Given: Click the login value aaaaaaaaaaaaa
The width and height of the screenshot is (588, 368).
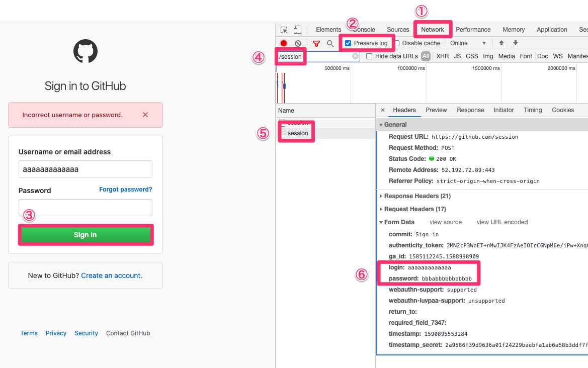Looking at the screenshot, I should pos(430,267).
